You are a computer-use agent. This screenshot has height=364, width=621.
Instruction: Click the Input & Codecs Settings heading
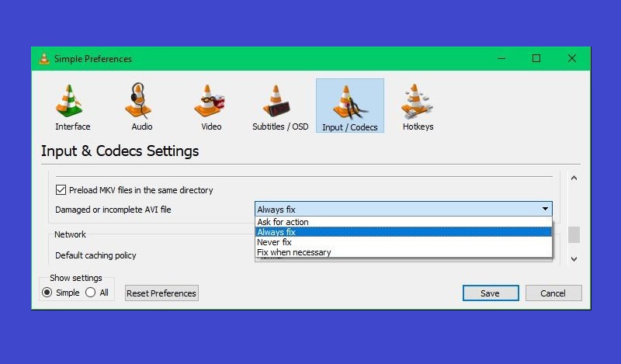click(120, 151)
